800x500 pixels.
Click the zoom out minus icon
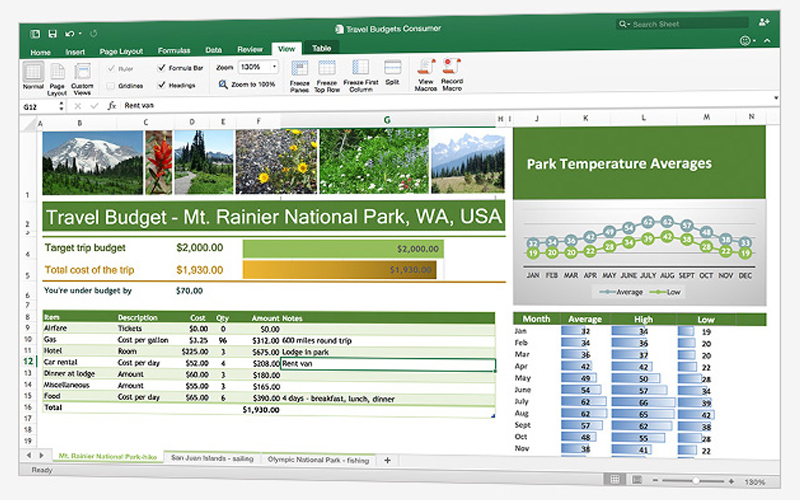point(655,481)
